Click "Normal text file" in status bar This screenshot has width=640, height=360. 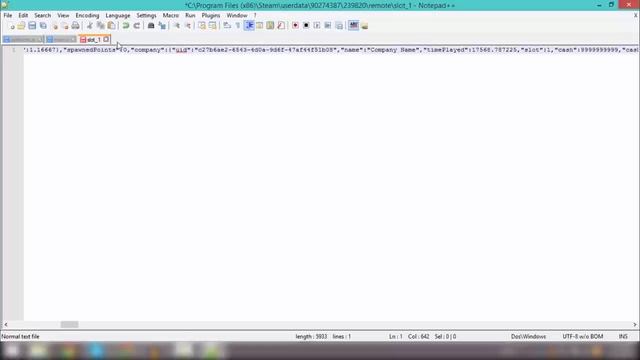pyautogui.click(x=21, y=337)
